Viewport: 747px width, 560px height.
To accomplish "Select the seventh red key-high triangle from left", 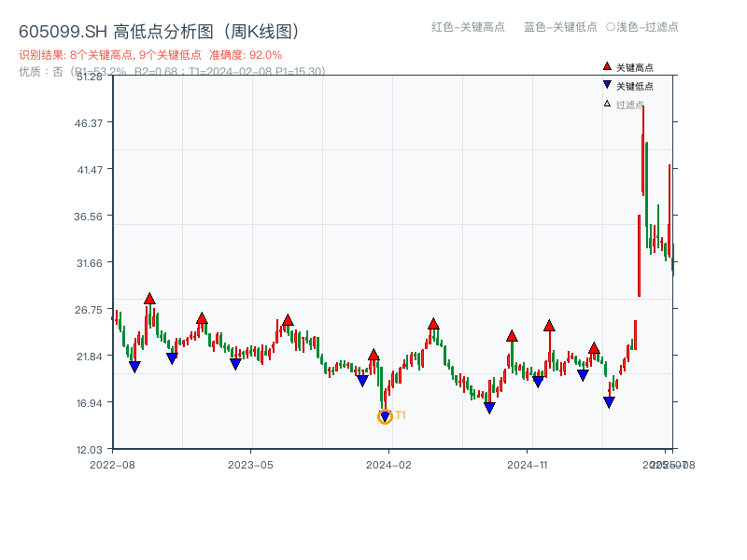I will click(x=549, y=326).
